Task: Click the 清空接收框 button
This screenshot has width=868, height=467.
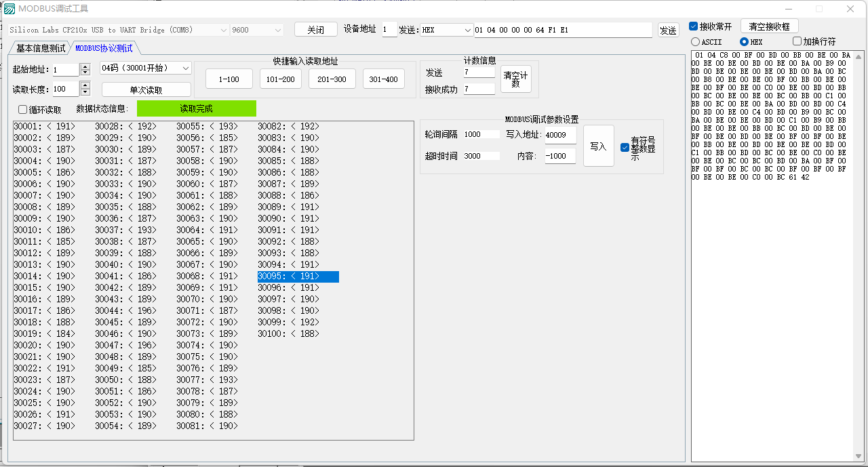Action: [x=769, y=26]
